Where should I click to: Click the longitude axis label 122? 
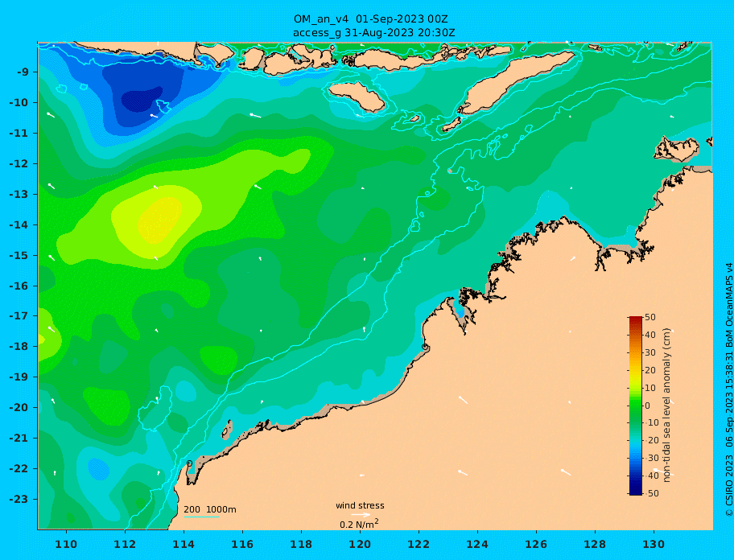tap(419, 545)
